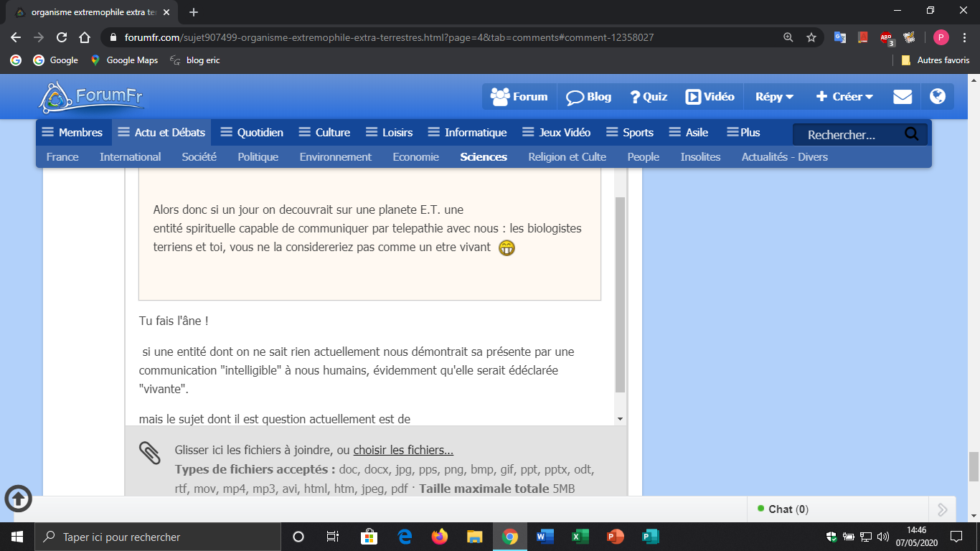Image resolution: width=980 pixels, height=551 pixels.
Task: Open Google Maps bookmark
Action: (x=124, y=60)
